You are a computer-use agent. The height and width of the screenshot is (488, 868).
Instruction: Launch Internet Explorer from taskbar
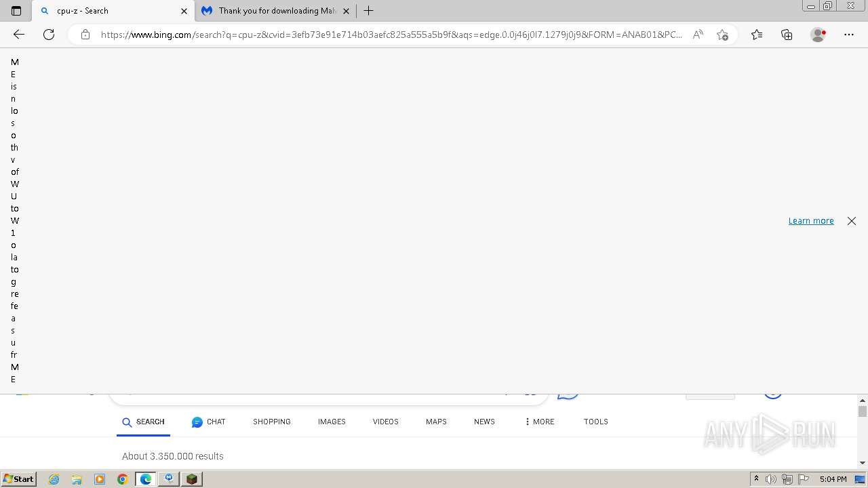(54, 479)
